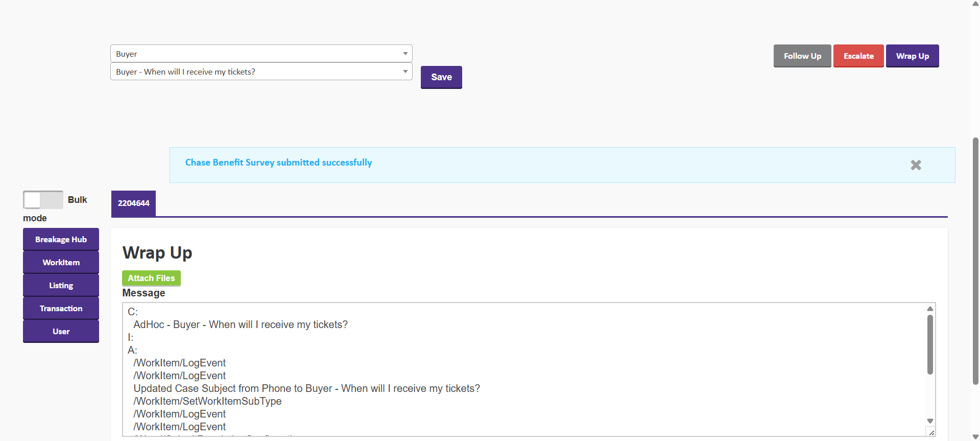The image size is (980, 441).
Task: Select the 2204644 work item tab
Action: coord(133,203)
